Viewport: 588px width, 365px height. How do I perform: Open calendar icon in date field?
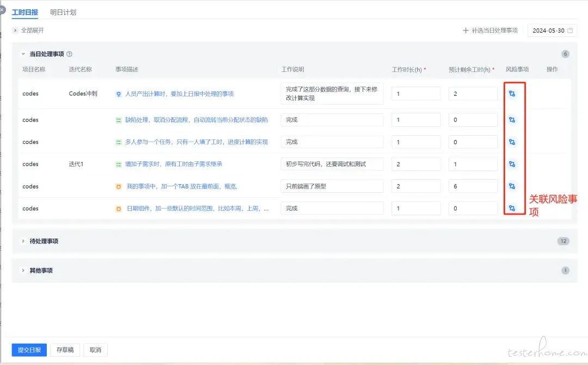click(570, 31)
